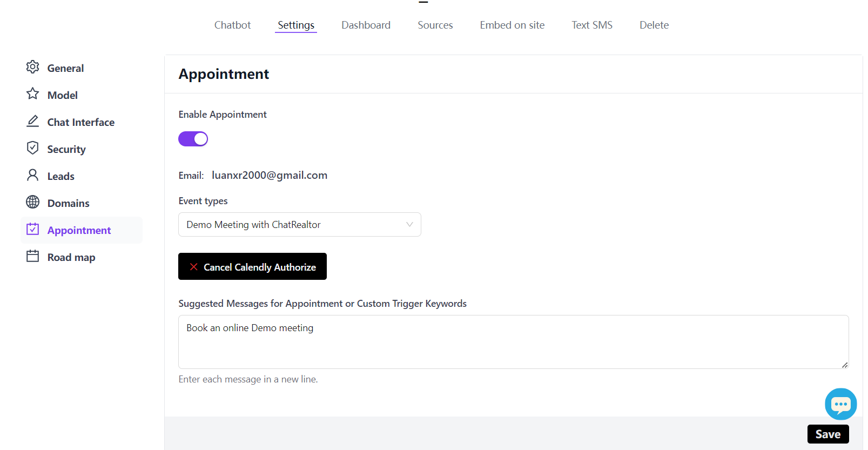The height and width of the screenshot is (450, 868).
Task: Open the Sources tab
Action: [435, 25]
